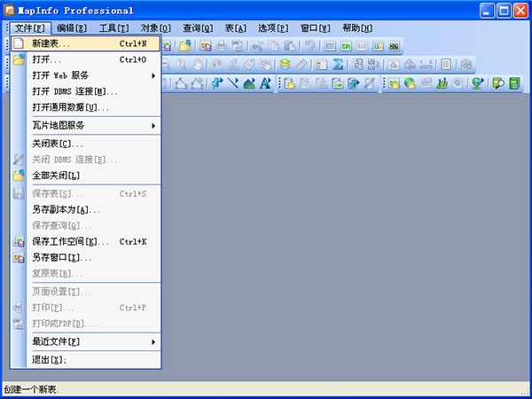Open the 工具[T] menu
532x399 pixels.
click(113, 28)
